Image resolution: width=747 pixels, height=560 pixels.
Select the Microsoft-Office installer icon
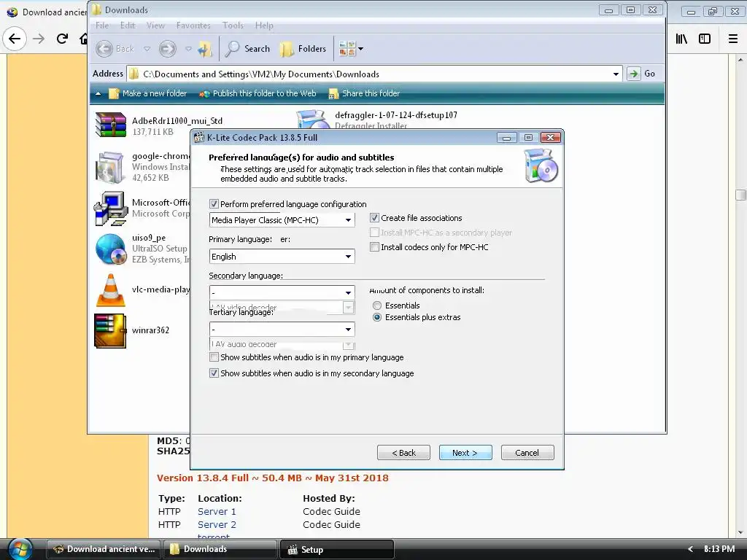pyautogui.click(x=111, y=208)
